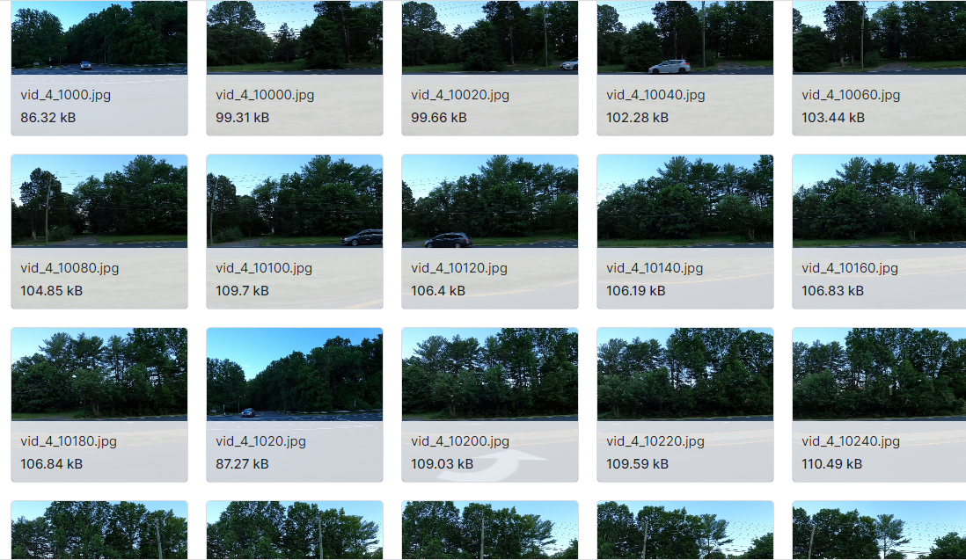Select the vid_4_10220.jpg image preview
The width and height of the screenshot is (966, 560).
tap(685, 375)
